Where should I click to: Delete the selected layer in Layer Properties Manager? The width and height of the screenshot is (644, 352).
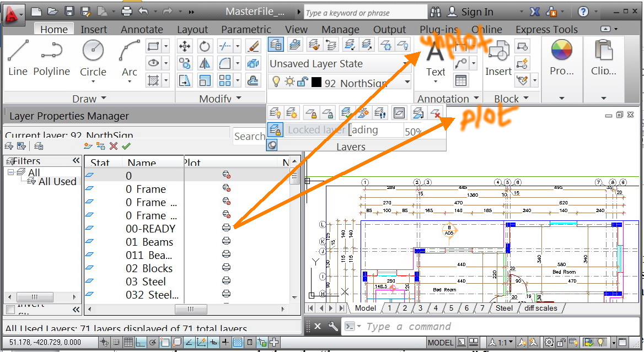coord(114,146)
